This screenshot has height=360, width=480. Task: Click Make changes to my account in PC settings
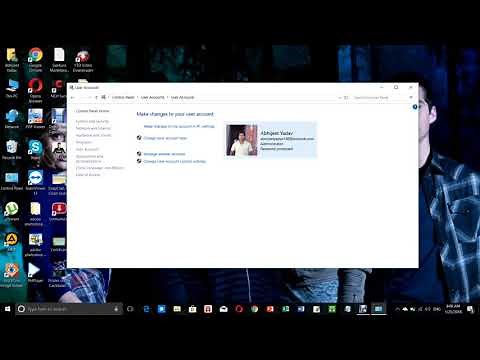point(179,126)
